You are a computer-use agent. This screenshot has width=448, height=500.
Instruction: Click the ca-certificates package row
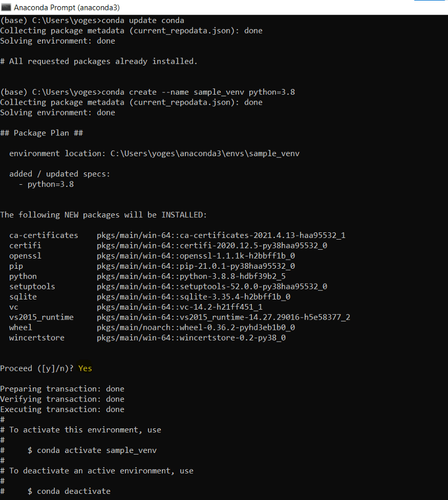pos(178,235)
